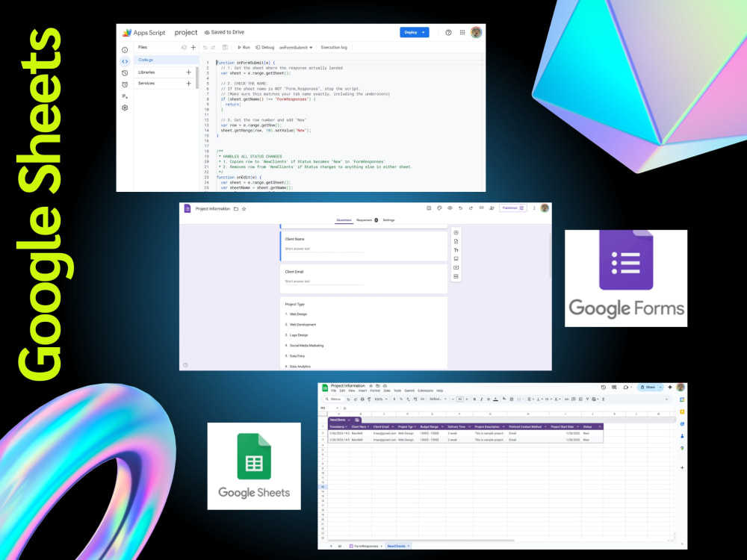Image resolution: width=747 pixels, height=560 pixels.
Task: Switch to the Responses tab in Forms
Action: (367, 220)
